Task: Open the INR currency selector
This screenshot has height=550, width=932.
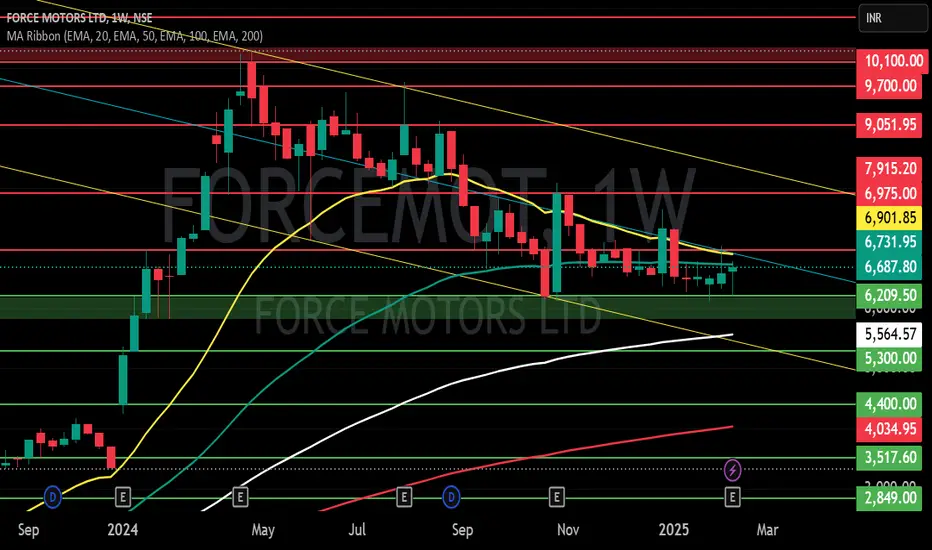Action: point(893,18)
